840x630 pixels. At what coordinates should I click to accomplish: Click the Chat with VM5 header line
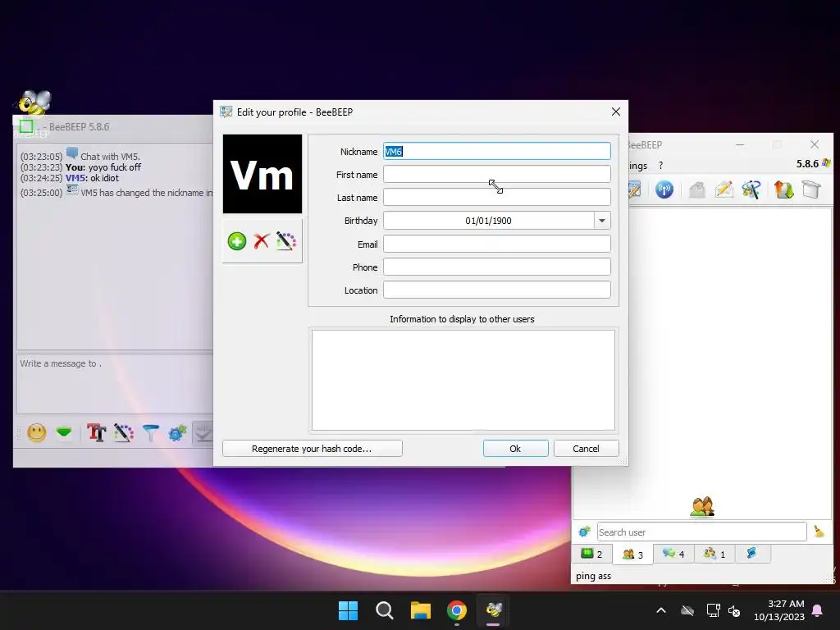click(x=80, y=156)
